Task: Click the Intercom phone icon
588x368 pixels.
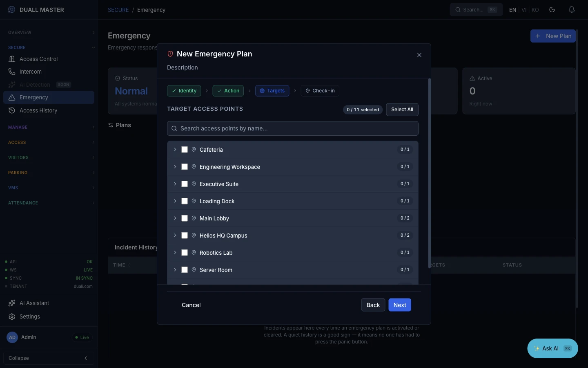Action: 12,72
